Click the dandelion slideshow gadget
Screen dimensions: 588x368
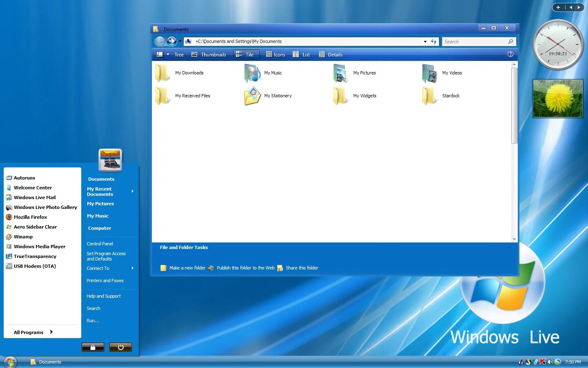tap(558, 99)
